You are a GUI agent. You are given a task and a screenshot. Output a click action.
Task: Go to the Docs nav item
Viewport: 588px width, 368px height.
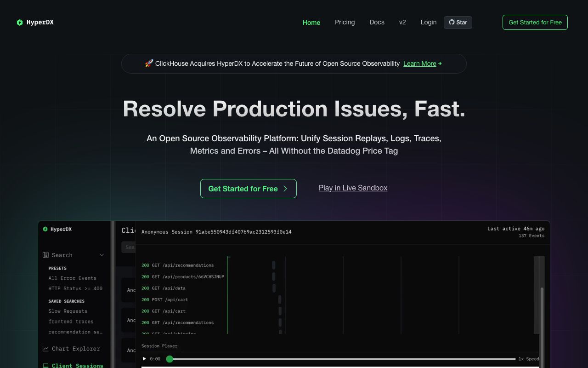(x=377, y=22)
